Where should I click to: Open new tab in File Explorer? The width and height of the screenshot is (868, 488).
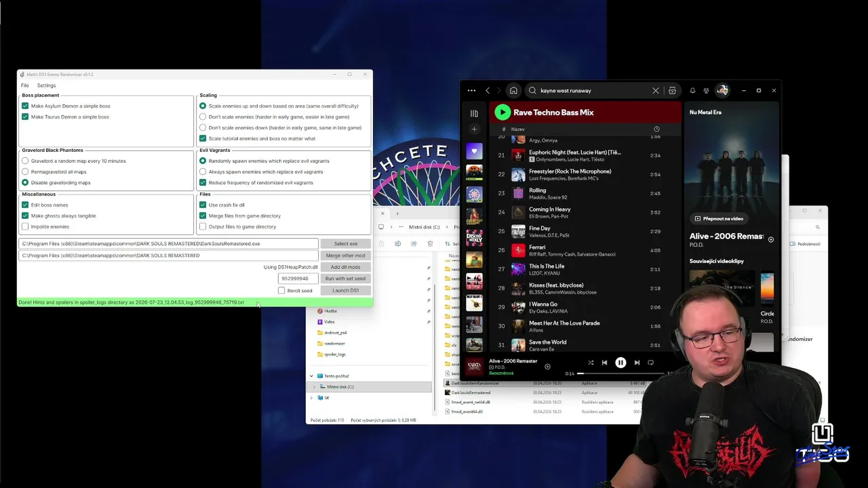pyautogui.click(x=397, y=213)
